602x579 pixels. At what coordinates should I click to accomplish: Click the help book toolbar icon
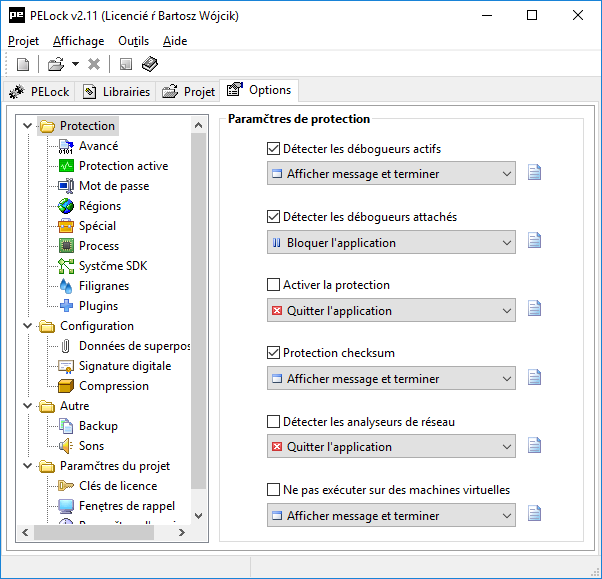[x=150, y=64]
